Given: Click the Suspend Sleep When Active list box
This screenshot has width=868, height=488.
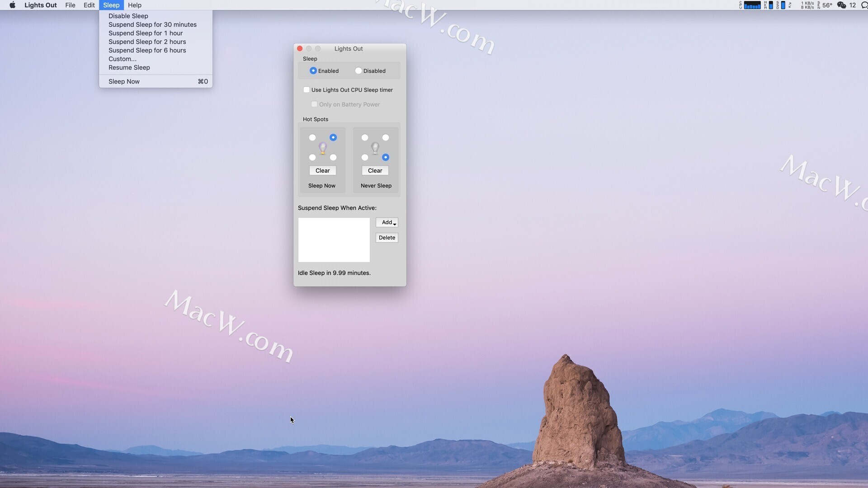Looking at the screenshot, I should click(x=334, y=240).
